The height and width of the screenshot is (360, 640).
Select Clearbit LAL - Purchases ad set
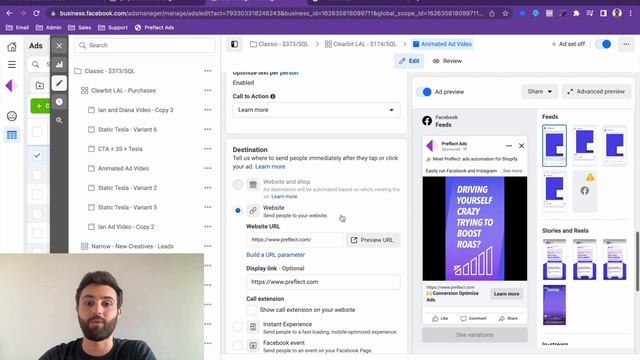[x=123, y=91]
